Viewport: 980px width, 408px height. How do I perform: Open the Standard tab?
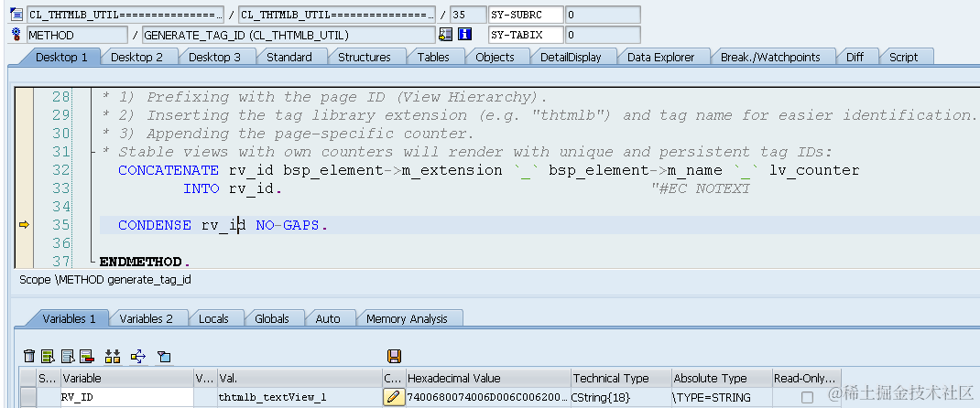coord(289,57)
